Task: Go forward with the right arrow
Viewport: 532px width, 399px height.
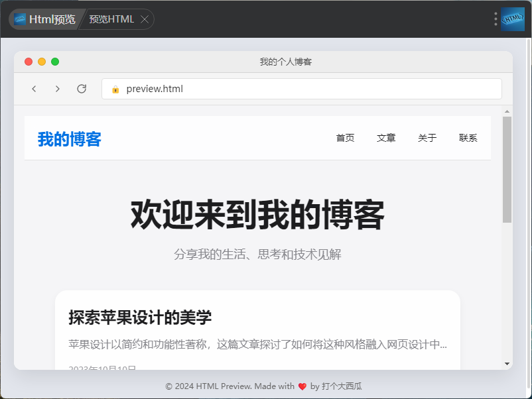Action: pyautogui.click(x=57, y=89)
